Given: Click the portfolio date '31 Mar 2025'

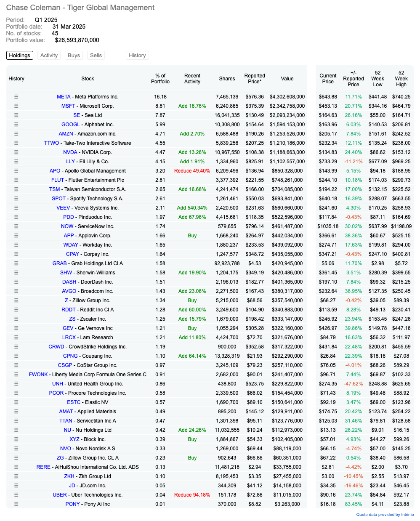Looking at the screenshot, I should [69, 27].
